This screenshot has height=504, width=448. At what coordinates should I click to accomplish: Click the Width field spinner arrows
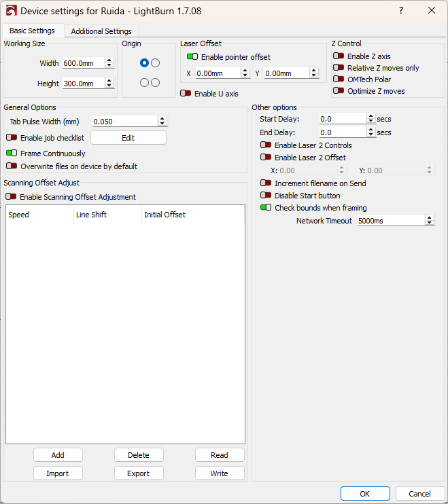(109, 62)
